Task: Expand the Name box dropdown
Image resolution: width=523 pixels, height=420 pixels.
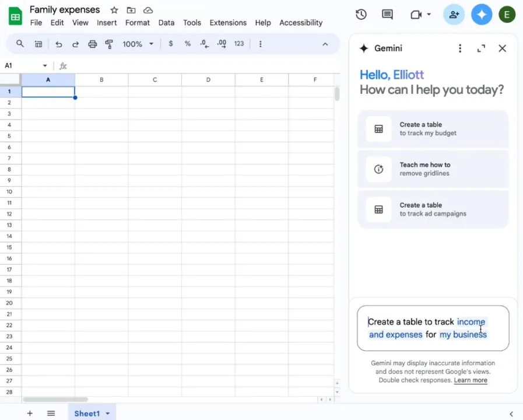Action: pyautogui.click(x=45, y=66)
